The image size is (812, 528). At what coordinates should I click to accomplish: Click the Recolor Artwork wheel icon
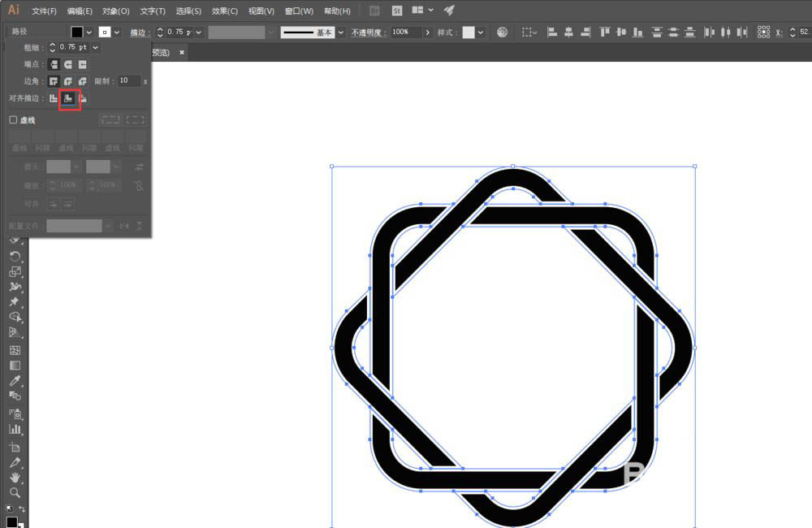503,32
